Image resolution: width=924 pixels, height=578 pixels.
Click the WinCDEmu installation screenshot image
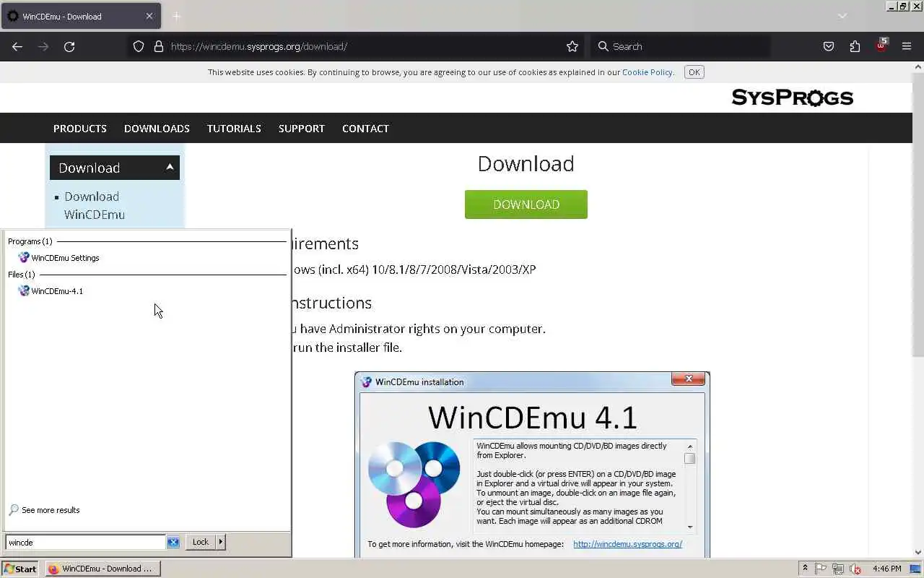tap(533, 465)
